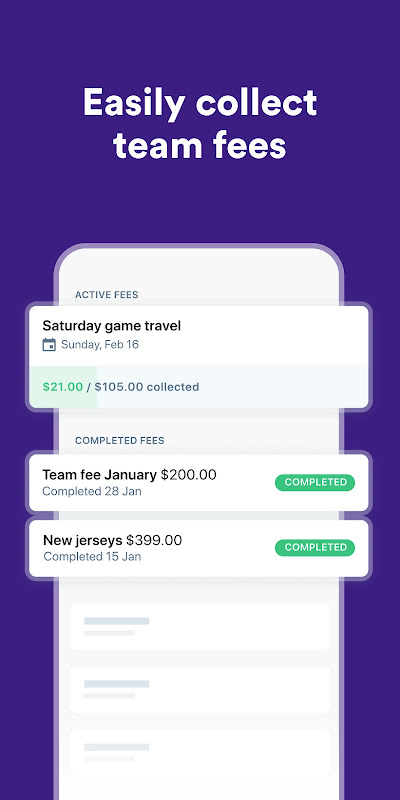Click the second placeholder fee card
Viewport: 400px width, 800px height.
click(x=200, y=690)
